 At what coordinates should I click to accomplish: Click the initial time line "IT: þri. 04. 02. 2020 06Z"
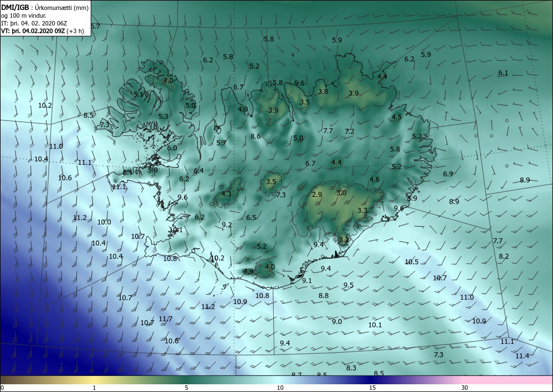pyautogui.click(x=34, y=23)
